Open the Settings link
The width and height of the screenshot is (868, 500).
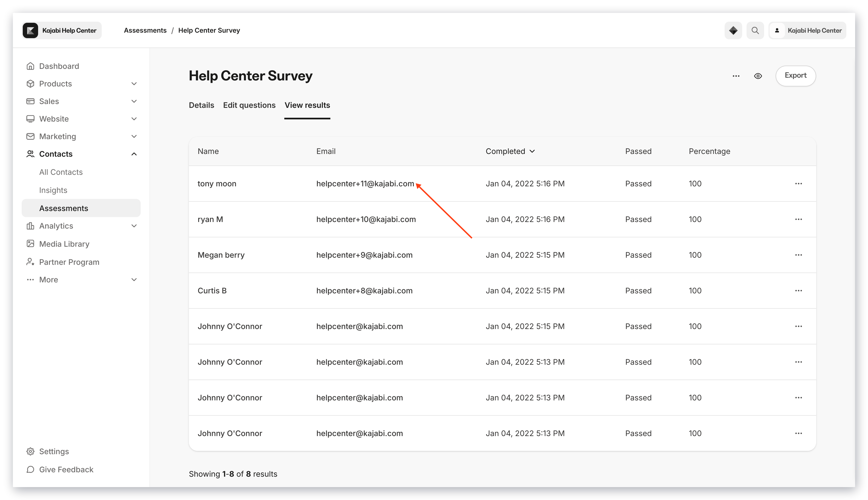tap(54, 451)
